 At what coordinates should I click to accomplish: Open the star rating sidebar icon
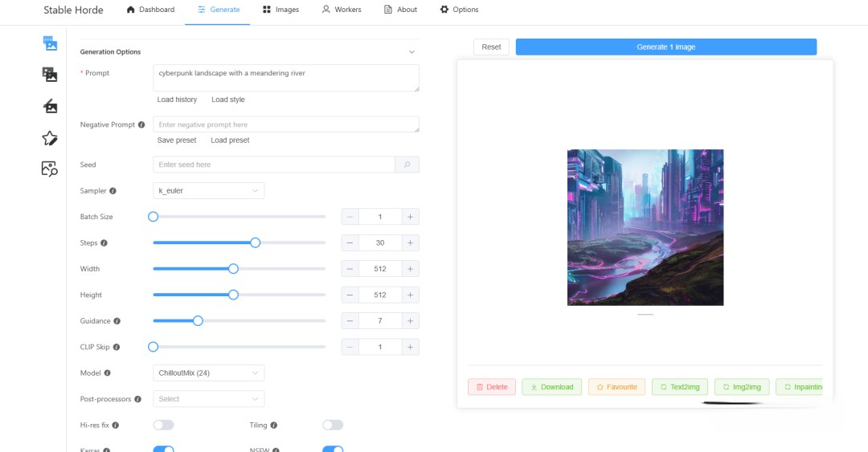[x=50, y=138]
